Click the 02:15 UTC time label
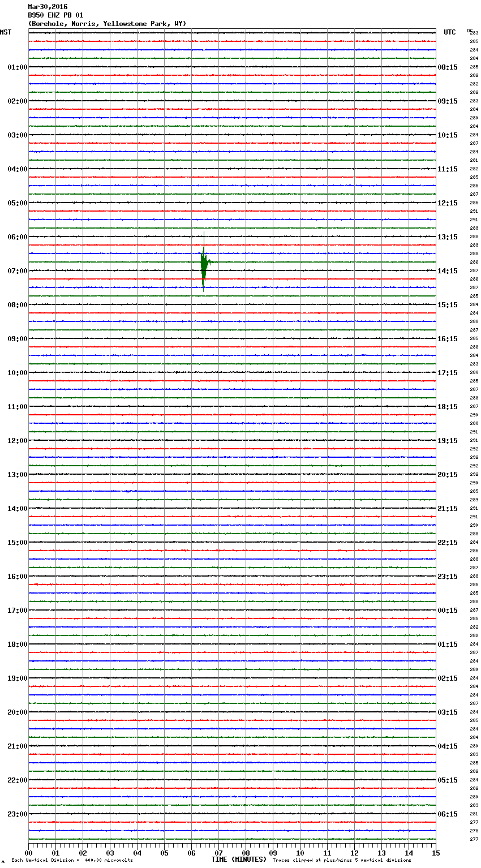This screenshot has width=481, height=868. 448,678
